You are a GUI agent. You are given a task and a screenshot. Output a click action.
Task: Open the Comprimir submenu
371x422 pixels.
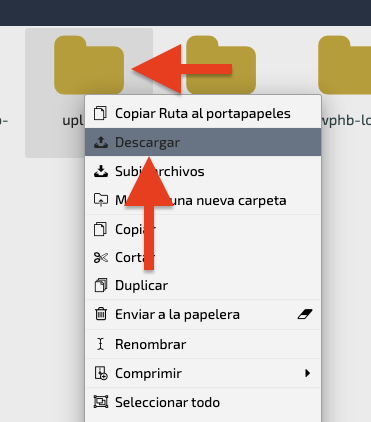[x=203, y=373]
